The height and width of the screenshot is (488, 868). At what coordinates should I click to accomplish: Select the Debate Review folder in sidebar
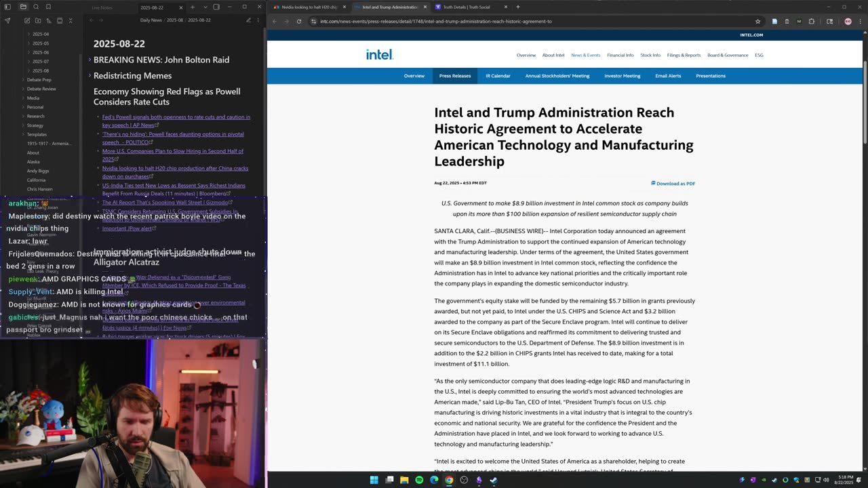(x=41, y=89)
